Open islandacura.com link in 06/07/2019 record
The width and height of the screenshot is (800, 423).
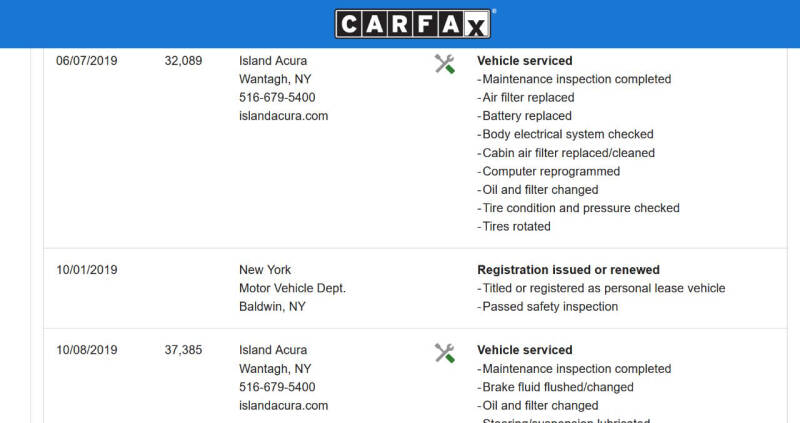(x=283, y=116)
